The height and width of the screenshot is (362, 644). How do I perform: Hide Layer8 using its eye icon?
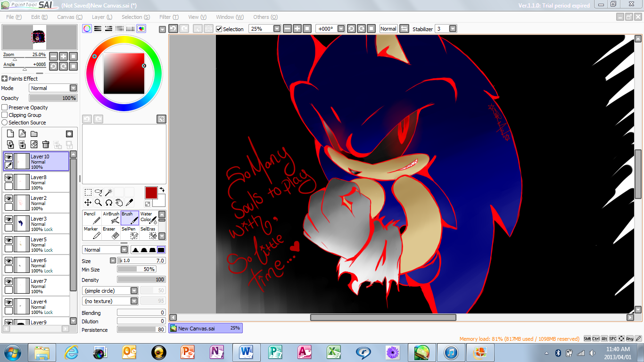(x=8, y=178)
